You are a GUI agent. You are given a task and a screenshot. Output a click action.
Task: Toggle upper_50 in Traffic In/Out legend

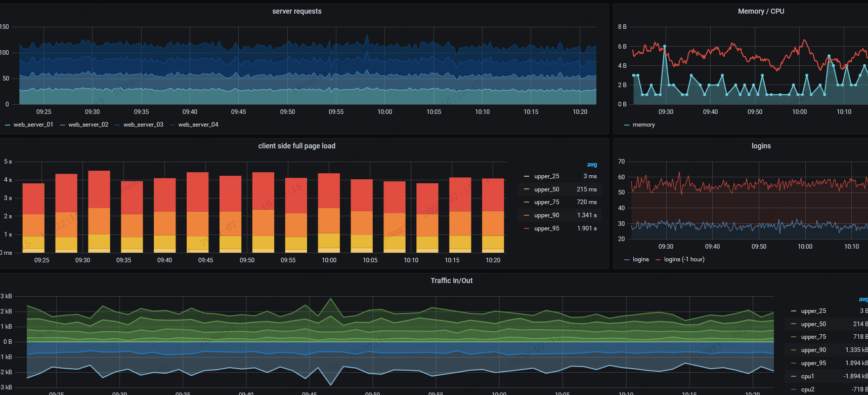tap(813, 324)
